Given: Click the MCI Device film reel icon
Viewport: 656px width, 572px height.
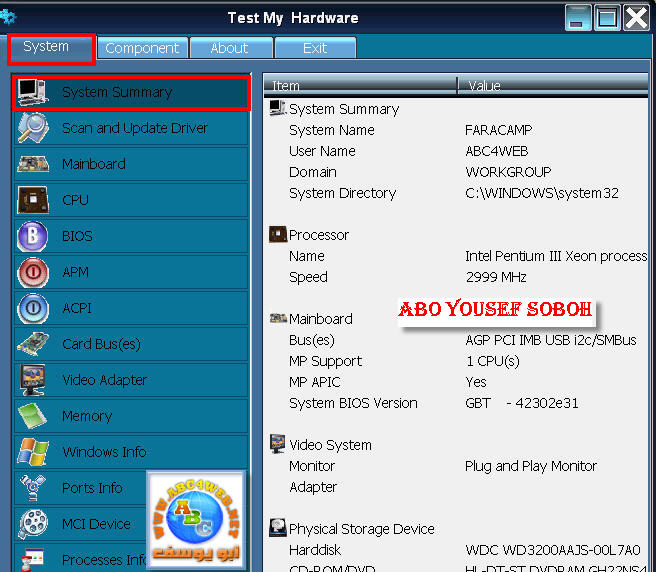Looking at the screenshot, I should pos(33,524).
